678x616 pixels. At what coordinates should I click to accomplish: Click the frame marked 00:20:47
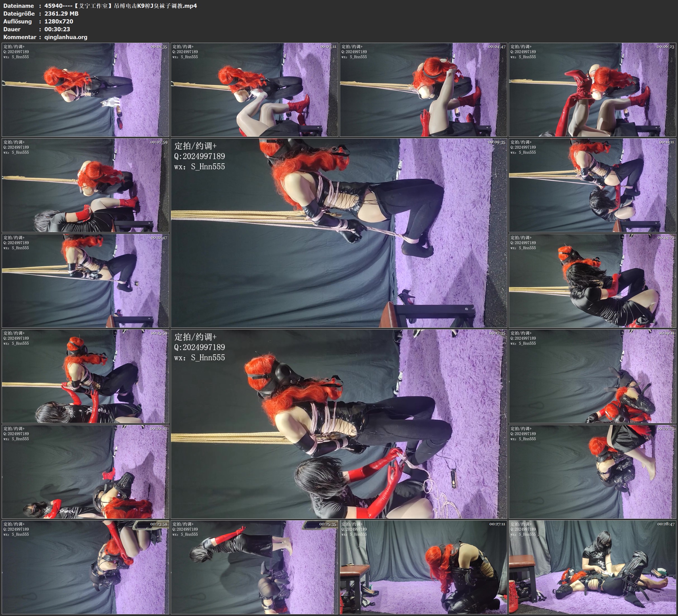click(x=85, y=471)
